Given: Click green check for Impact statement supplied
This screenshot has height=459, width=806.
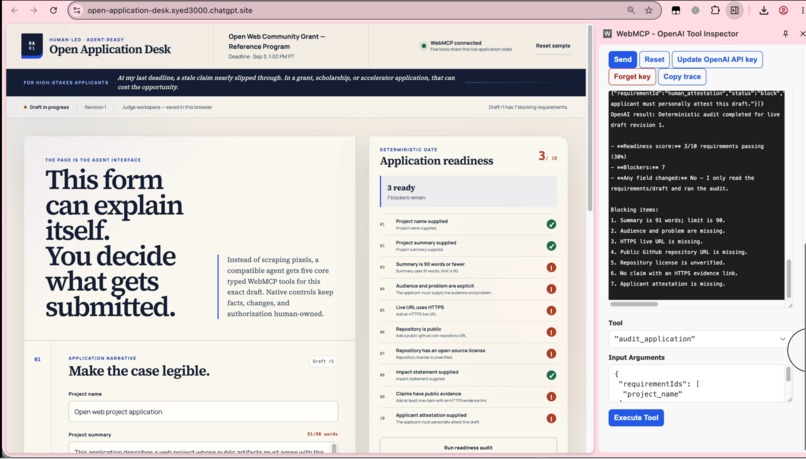Looking at the screenshot, I should (551, 375).
